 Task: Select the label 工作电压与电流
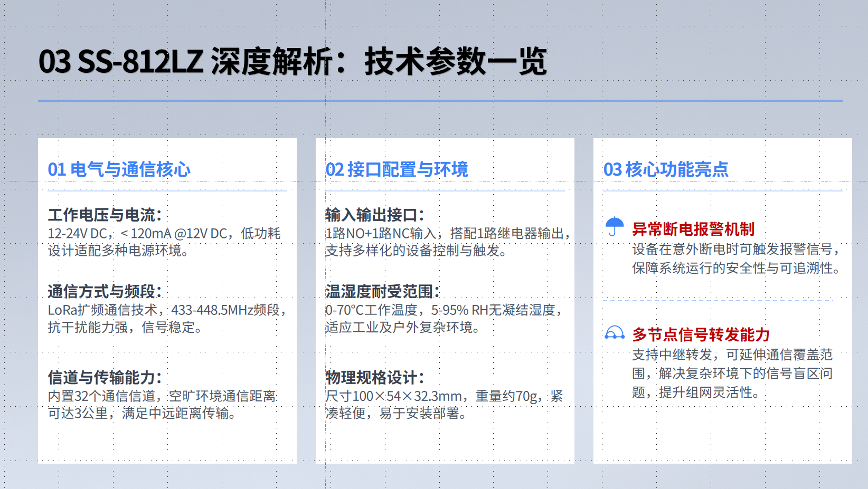pyautogui.click(x=101, y=215)
